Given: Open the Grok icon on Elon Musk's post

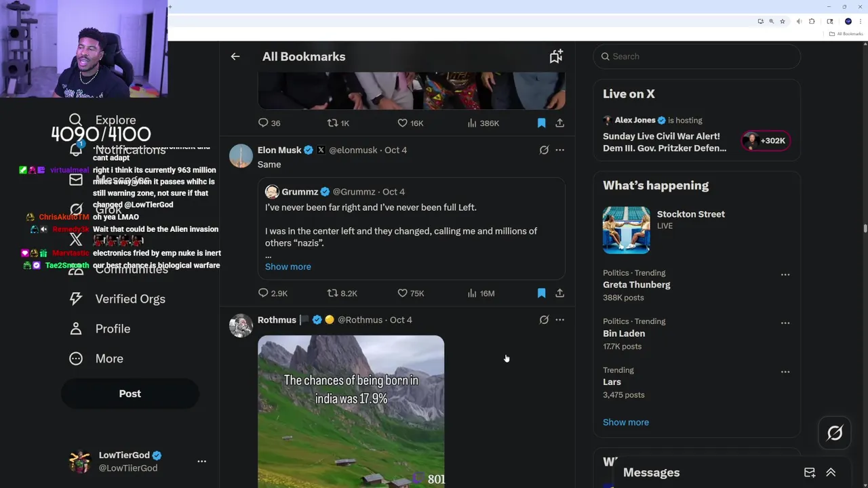Looking at the screenshot, I should click(544, 150).
